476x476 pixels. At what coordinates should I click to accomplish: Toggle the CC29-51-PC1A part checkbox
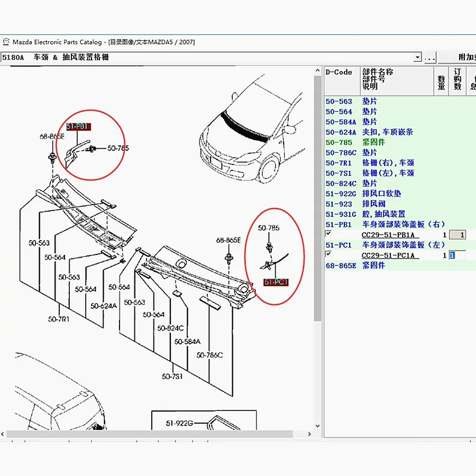click(x=328, y=254)
